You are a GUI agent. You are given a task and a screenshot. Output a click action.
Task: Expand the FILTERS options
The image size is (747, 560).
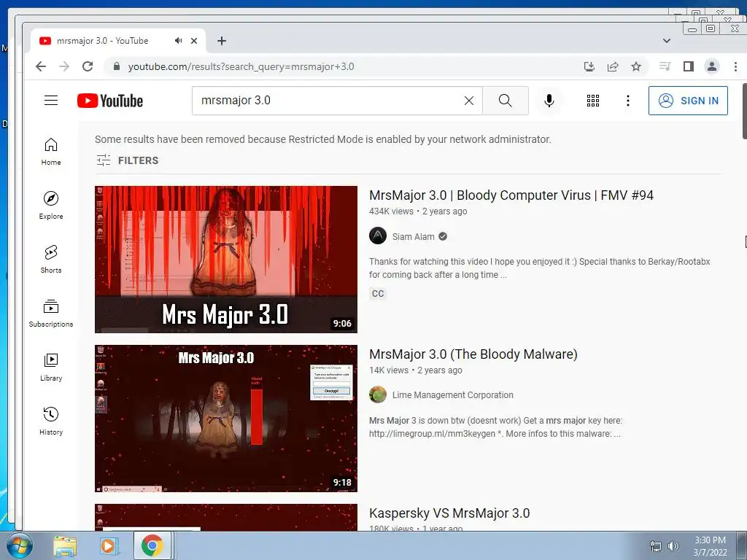127,160
